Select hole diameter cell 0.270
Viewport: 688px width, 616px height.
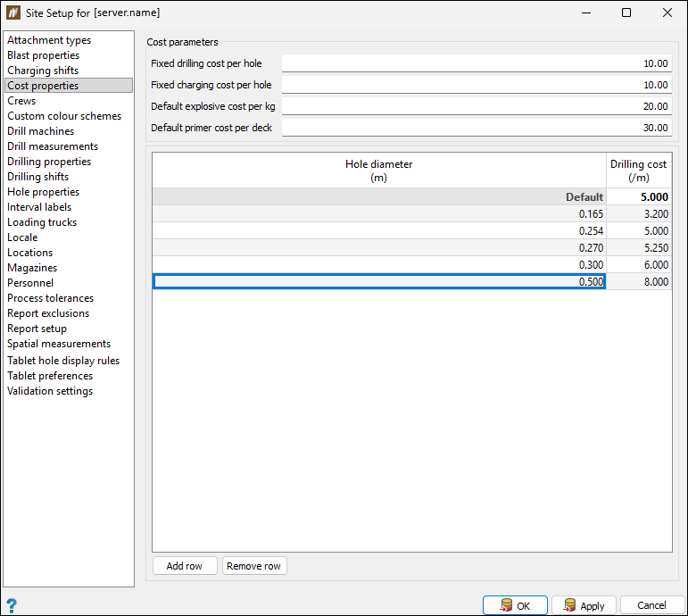(379, 247)
